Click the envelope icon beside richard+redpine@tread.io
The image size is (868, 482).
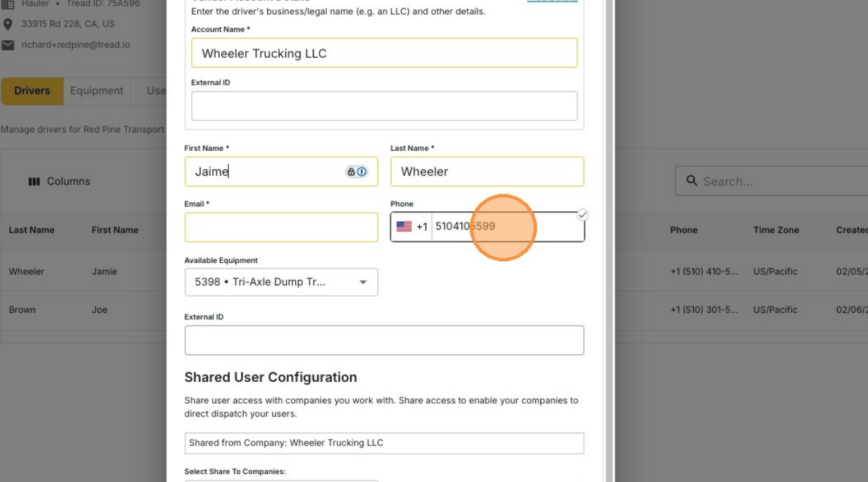(8, 45)
